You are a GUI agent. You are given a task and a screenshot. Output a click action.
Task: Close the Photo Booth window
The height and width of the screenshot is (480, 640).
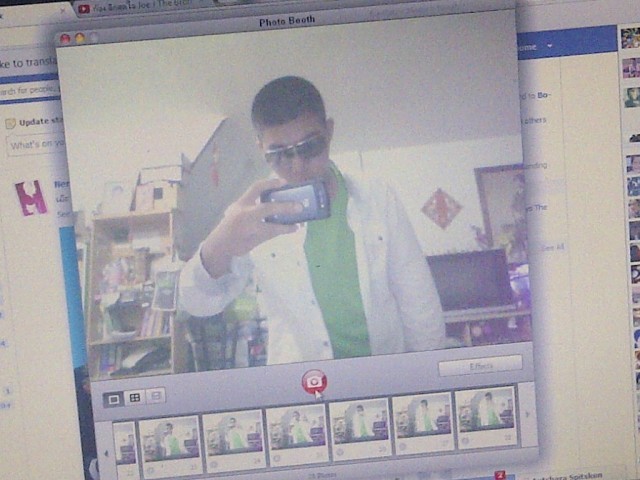click(x=65, y=39)
